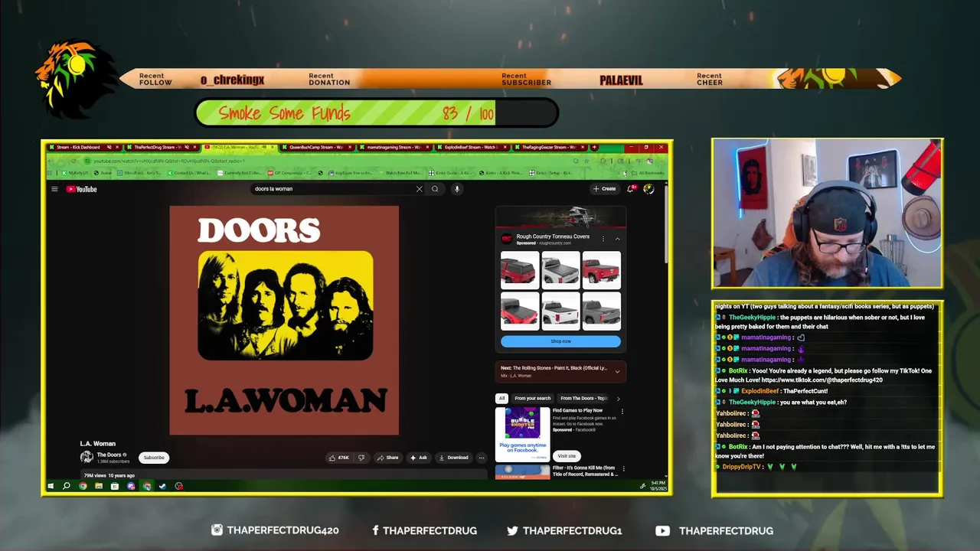This screenshot has height=551, width=980.
Task: Click Shop now on tonneau ad
Action: (560, 341)
